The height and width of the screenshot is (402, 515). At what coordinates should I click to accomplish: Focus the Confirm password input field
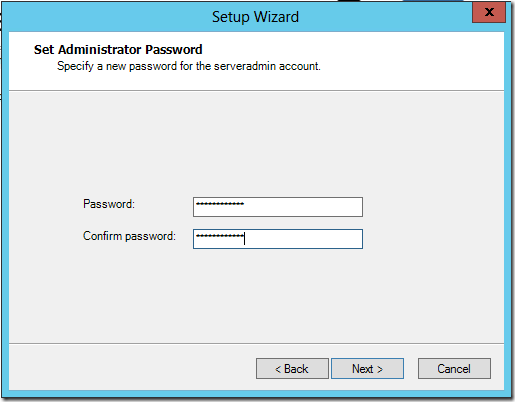pyautogui.click(x=278, y=239)
